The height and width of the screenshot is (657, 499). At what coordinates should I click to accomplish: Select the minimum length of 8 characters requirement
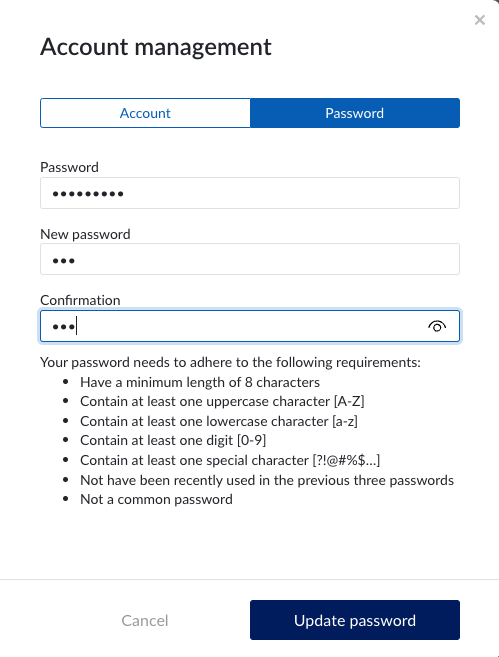tap(200, 382)
